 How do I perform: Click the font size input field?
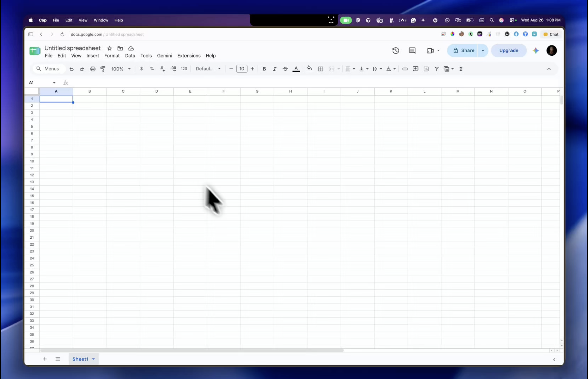(242, 69)
